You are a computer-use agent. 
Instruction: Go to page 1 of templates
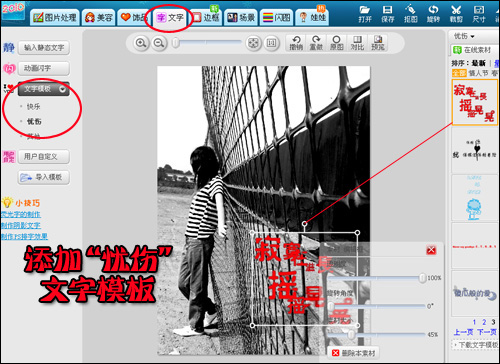(x=474, y=322)
